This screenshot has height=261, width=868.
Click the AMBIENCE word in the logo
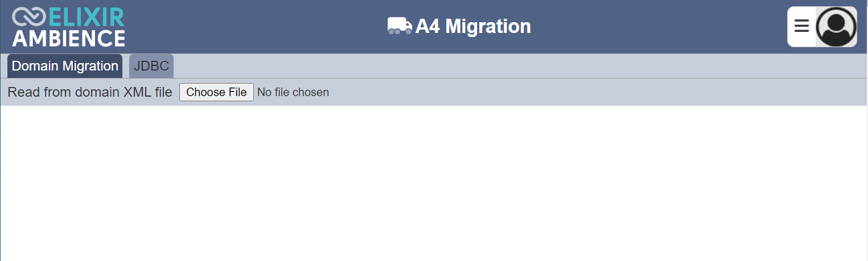click(68, 38)
